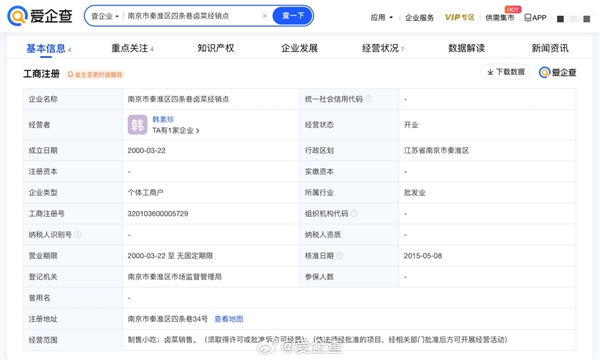Switch to the 重点关注 tab
600x360 pixels.
132,48
